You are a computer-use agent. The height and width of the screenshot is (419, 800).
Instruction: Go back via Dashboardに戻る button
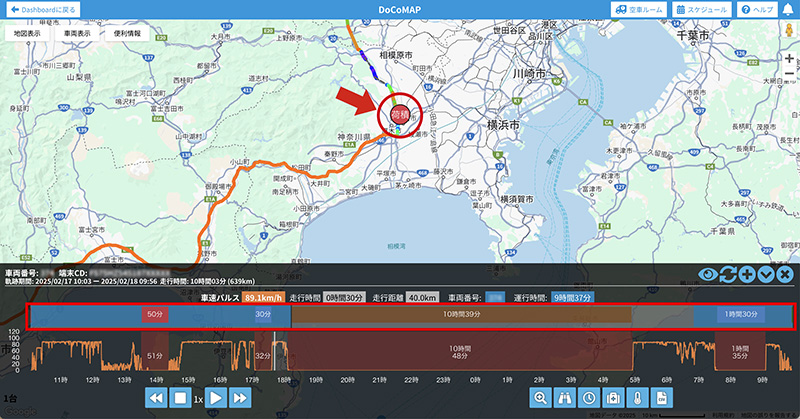[41, 9]
